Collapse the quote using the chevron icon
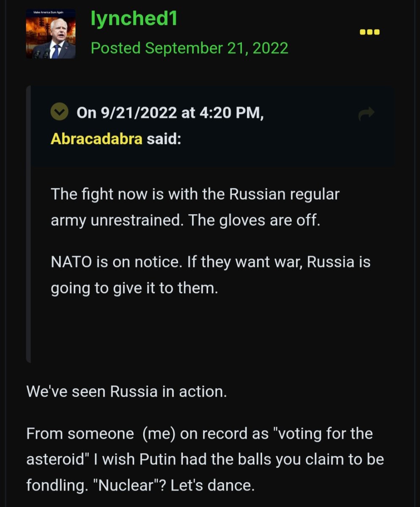This screenshot has width=420, height=507. (x=60, y=112)
